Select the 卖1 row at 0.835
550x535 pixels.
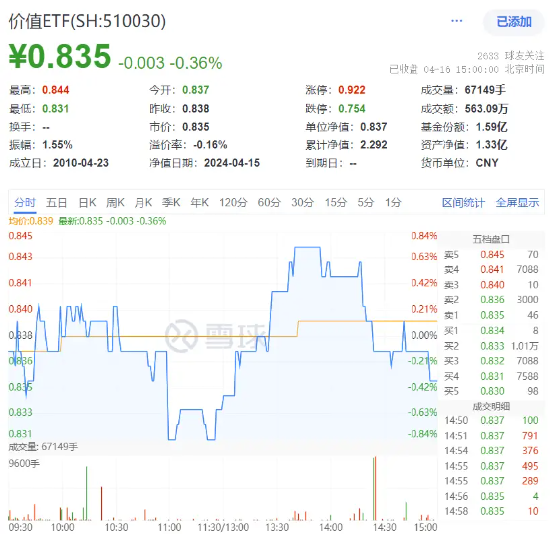[x=491, y=315]
